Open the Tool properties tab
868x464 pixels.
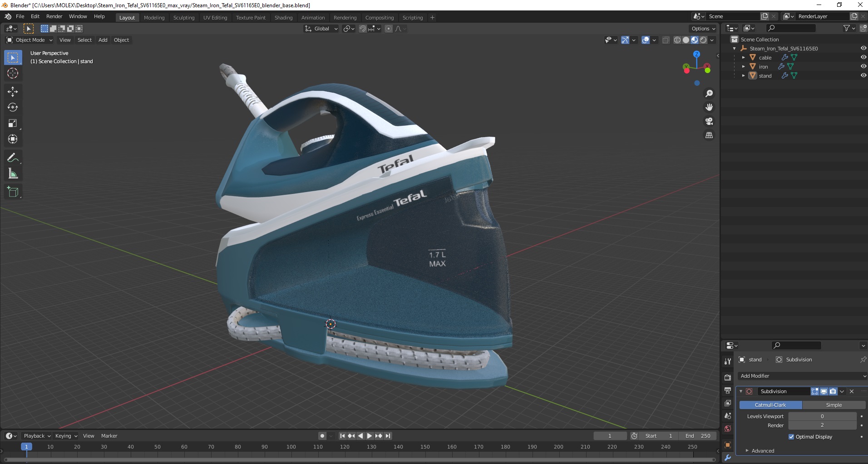tap(728, 361)
